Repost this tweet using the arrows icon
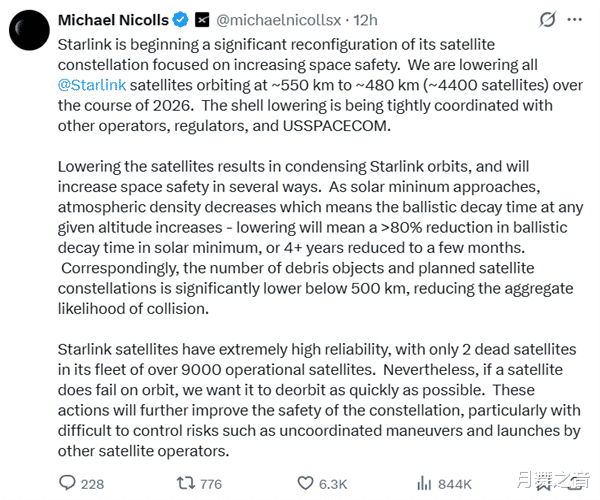600x500 pixels. click(186, 482)
